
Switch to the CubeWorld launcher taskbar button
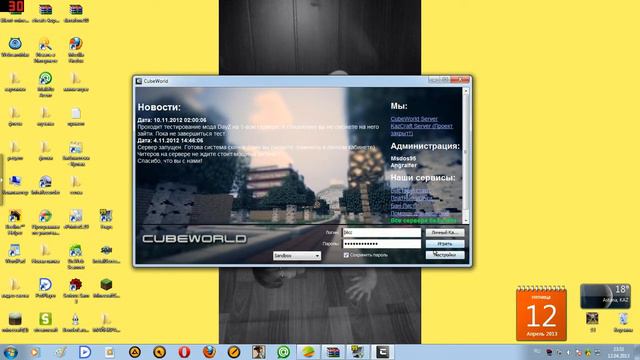[x=382, y=352]
